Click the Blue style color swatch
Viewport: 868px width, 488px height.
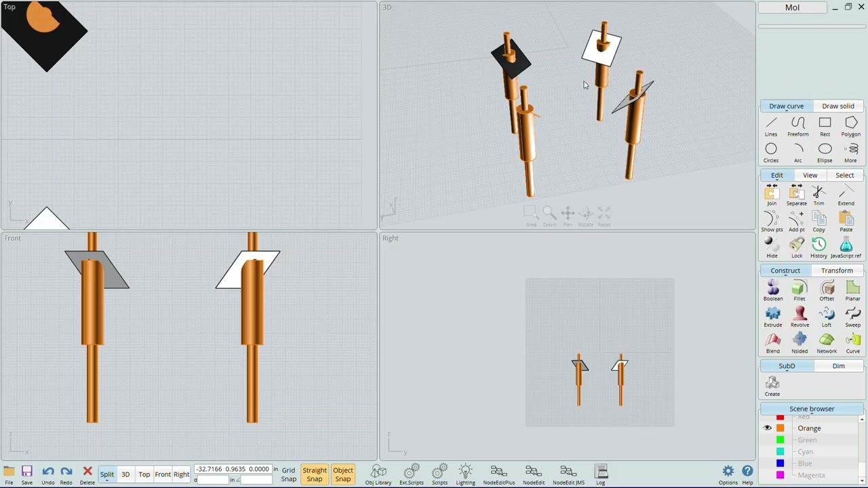pyautogui.click(x=780, y=464)
